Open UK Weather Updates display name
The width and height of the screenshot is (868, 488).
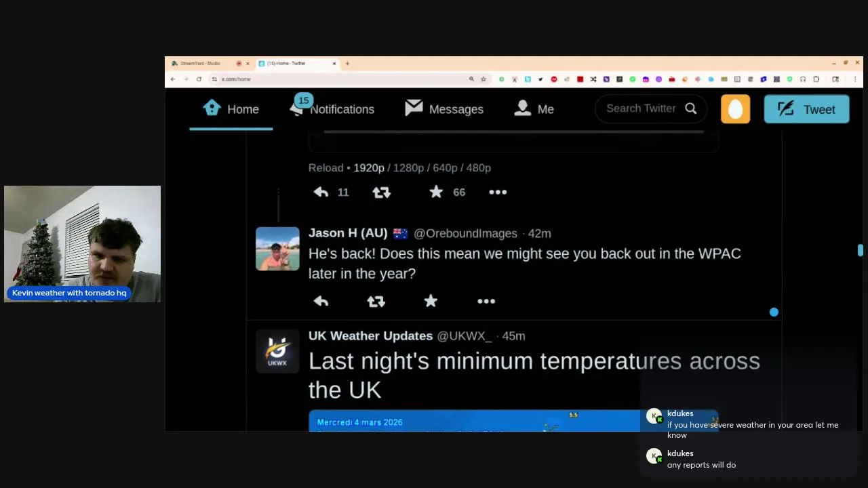coord(370,335)
